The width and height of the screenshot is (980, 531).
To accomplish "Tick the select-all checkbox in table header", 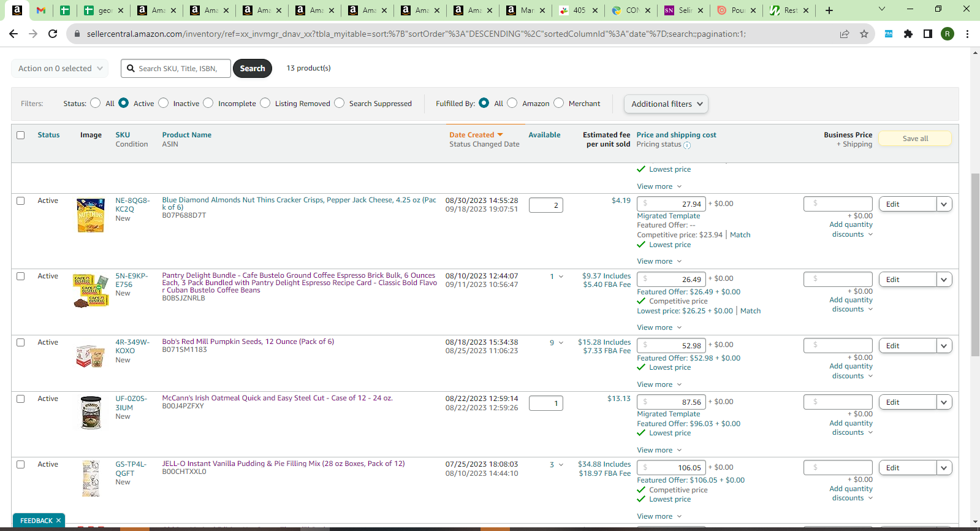I will tap(21, 135).
